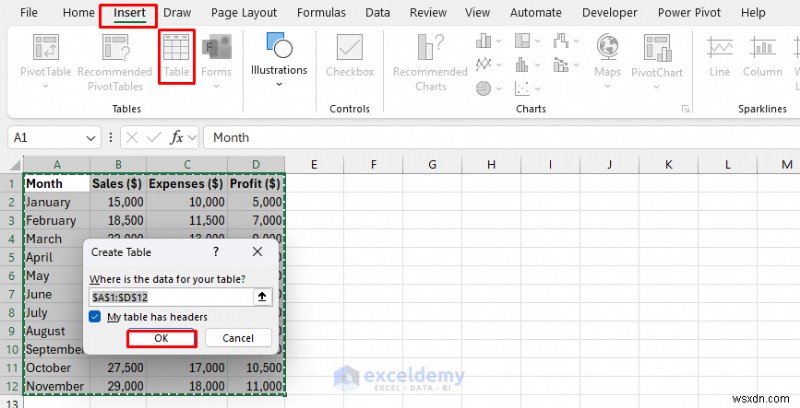Click the formula bar showing Month
This screenshot has width=800, height=408.
tap(502, 138)
